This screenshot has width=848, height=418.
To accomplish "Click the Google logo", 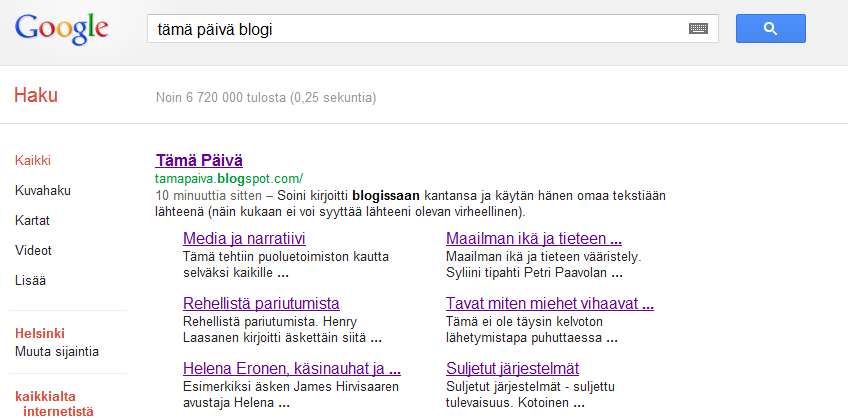I will [x=61, y=29].
